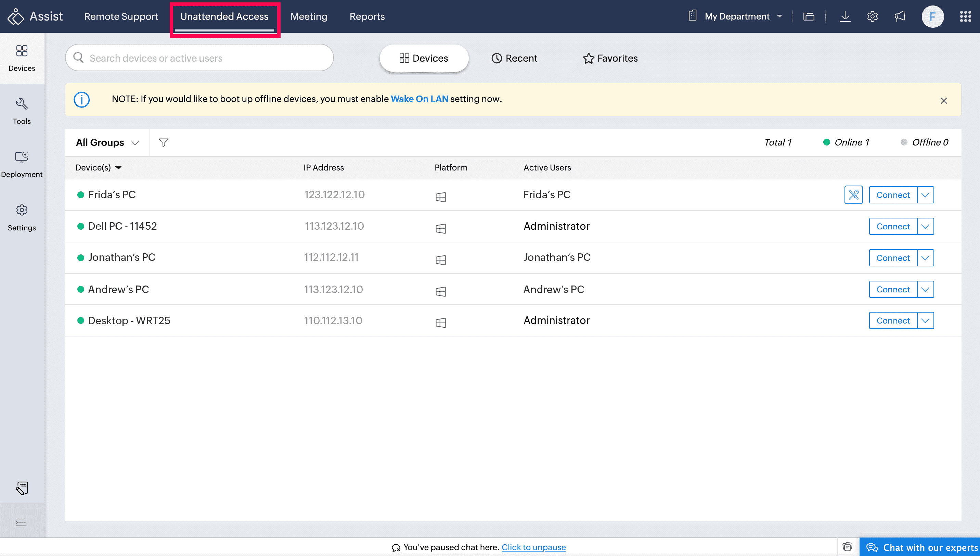Click the download icon in header
Screen dimensions: 980x556
pyautogui.click(x=845, y=16)
